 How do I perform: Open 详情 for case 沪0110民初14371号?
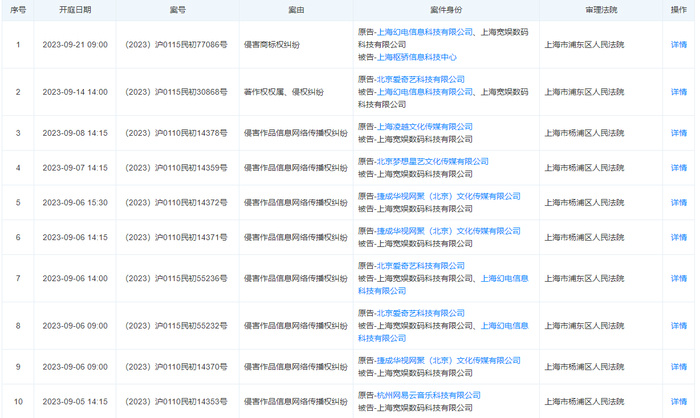point(679,238)
